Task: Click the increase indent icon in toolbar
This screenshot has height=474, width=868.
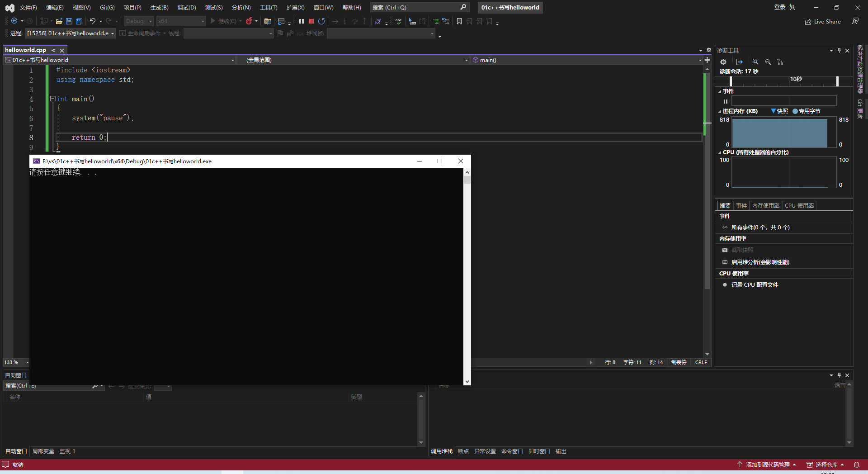Action: click(435, 21)
